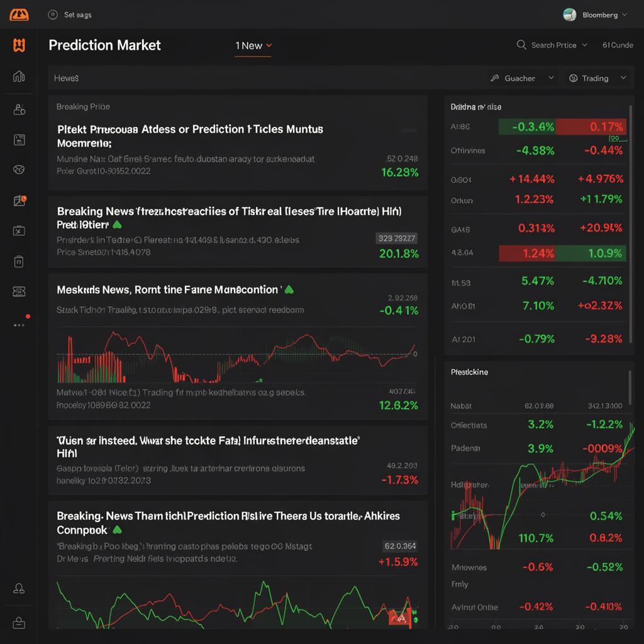Click the +14.44% value
644x644 pixels.
pyautogui.click(x=532, y=179)
